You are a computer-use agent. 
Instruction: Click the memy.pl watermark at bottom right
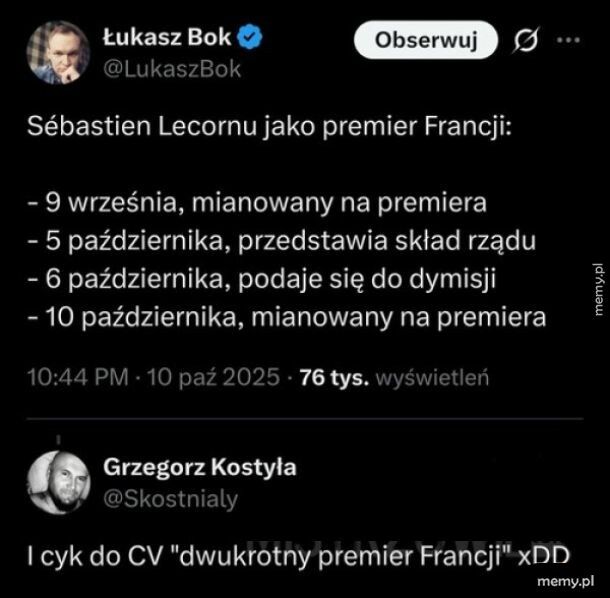566,582
